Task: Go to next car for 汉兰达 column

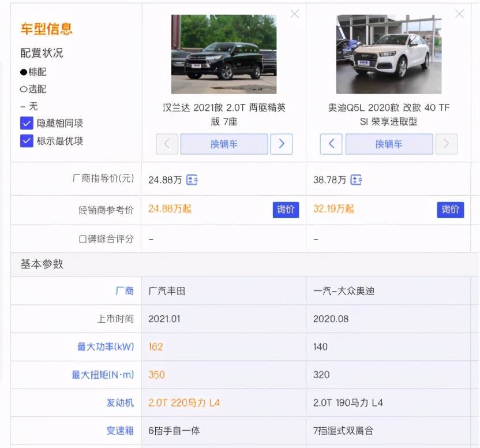Action: point(282,144)
